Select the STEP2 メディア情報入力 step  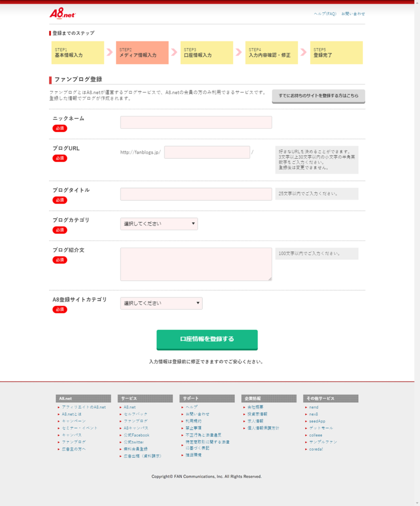pyautogui.click(x=142, y=53)
